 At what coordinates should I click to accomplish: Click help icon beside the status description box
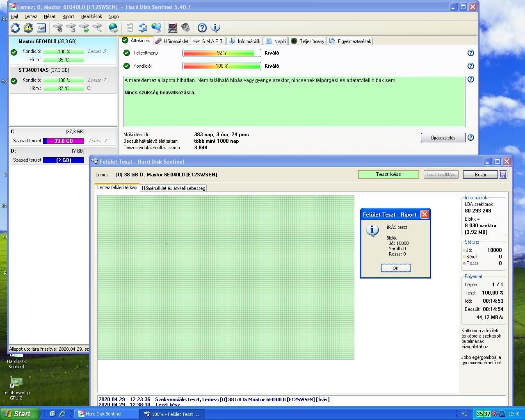click(x=471, y=79)
